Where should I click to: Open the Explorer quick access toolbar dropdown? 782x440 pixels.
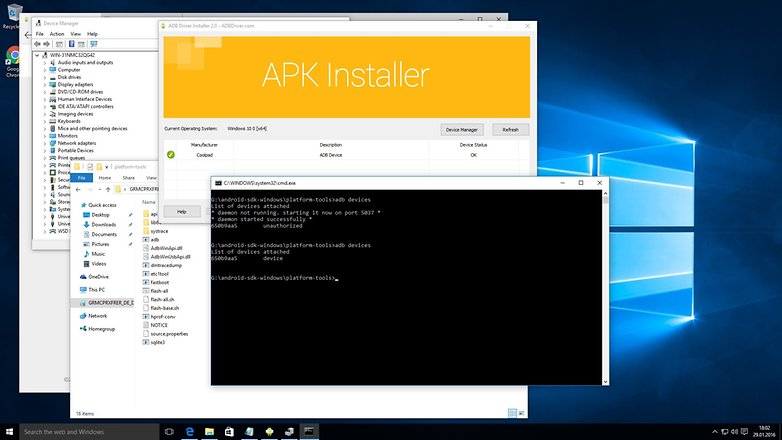[107, 167]
